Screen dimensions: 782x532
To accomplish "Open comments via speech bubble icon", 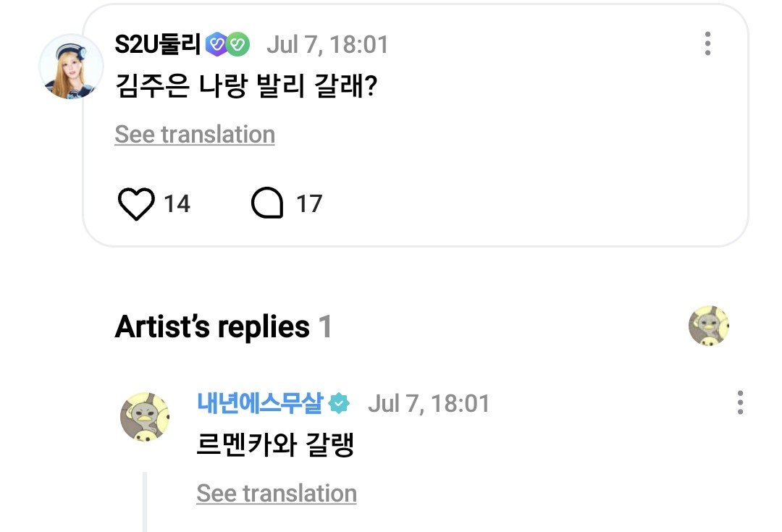I will [x=267, y=203].
